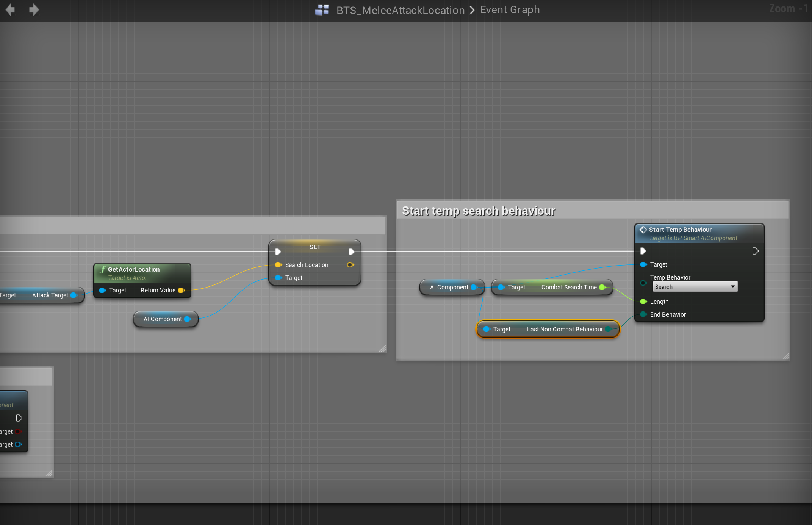Select the Start temp search behaviour comment
This screenshot has width=812, height=525.
click(479, 211)
